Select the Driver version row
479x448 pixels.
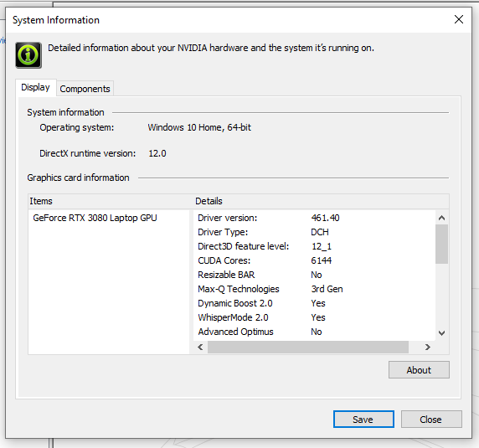314,218
